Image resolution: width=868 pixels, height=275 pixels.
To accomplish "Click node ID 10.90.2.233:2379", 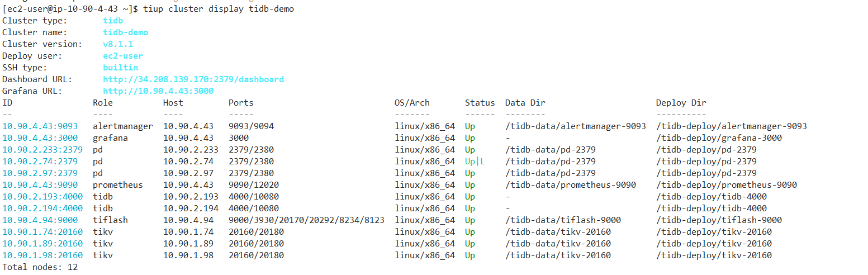I will (x=42, y=150).
